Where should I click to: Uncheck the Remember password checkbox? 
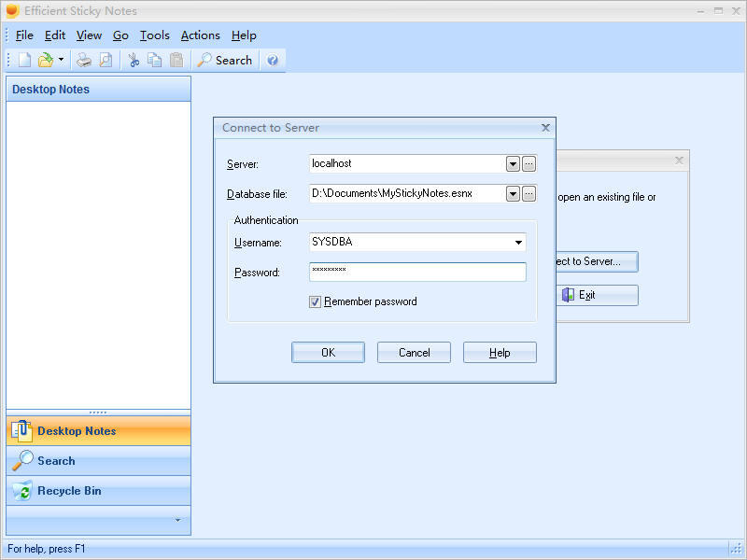(315, 301)
